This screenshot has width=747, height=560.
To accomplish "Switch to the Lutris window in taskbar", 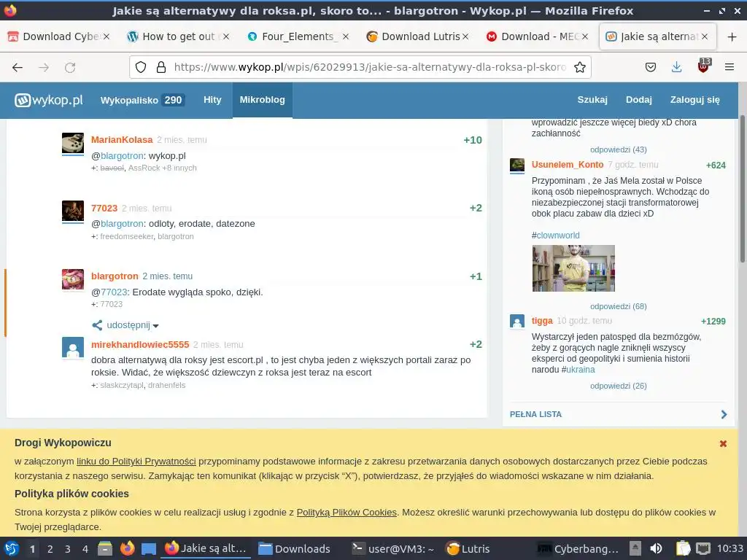I will pyautogui.click(x=468, y=548).
